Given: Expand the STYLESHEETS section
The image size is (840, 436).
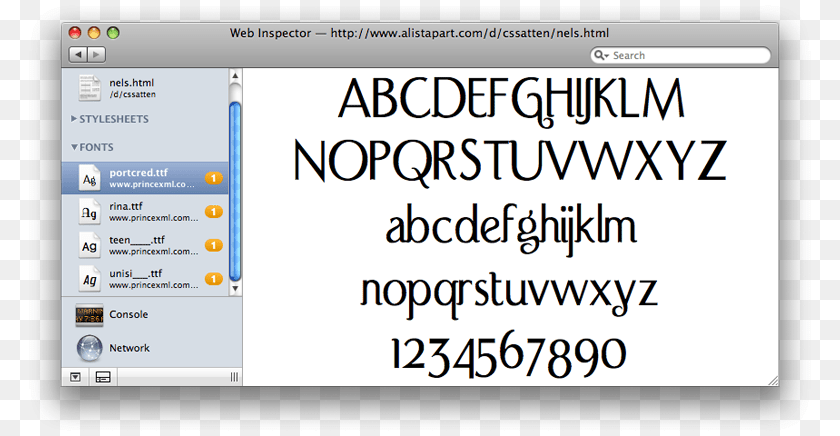Looking at the screenshot, I should (110, 119).
